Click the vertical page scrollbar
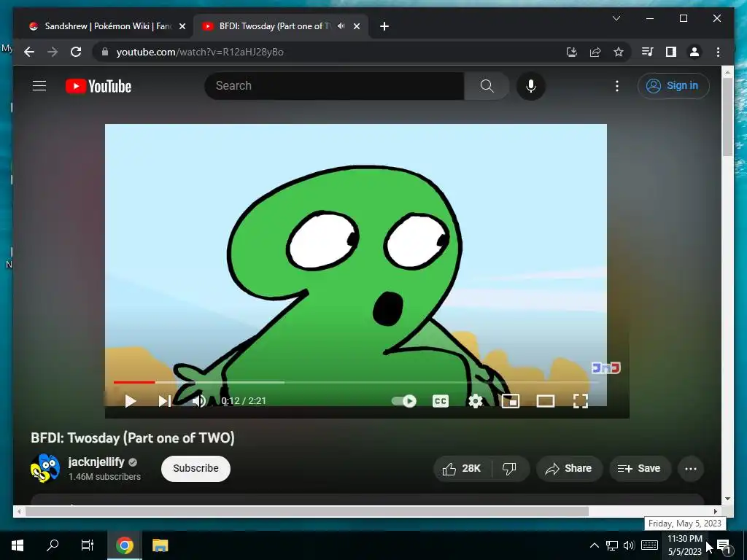 (x=727, y=117)
